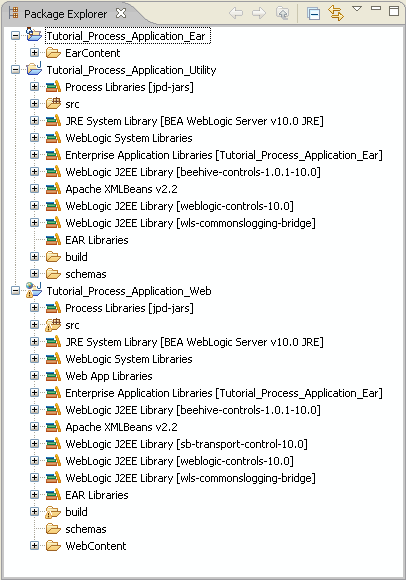The width and height of the screenshot is (406, 580).
Task: Select the Package Explorer tab title
Action: [x=65, y=14]
